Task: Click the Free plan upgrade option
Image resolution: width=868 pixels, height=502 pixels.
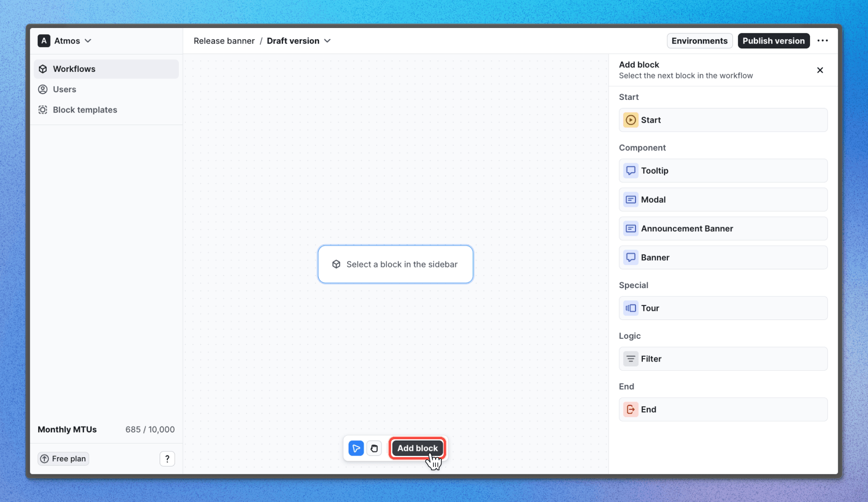Action: pos(63,458)
